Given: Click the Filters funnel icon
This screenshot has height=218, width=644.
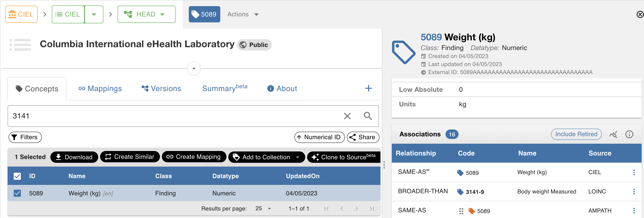Looking at the screenshot, I should click(x=14, y=137).
